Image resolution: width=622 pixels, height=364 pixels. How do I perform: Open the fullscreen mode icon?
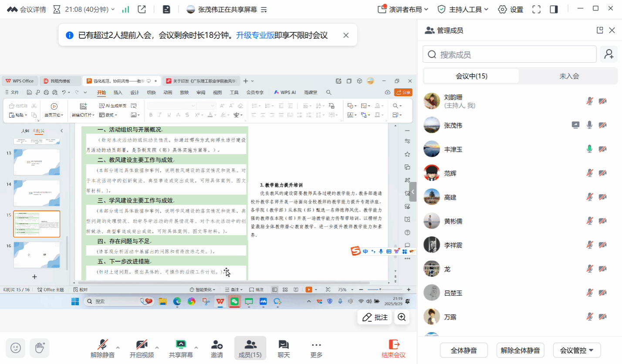coord(537,9)
